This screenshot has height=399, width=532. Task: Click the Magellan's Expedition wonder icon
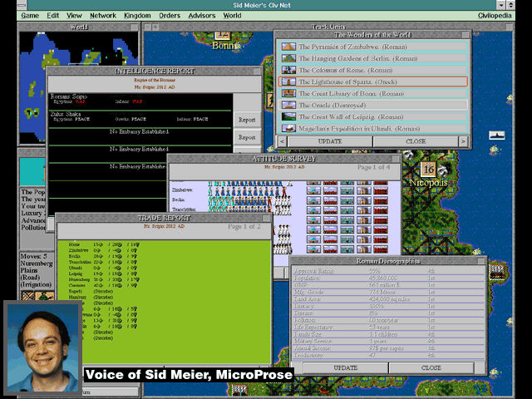coord(288,128)
